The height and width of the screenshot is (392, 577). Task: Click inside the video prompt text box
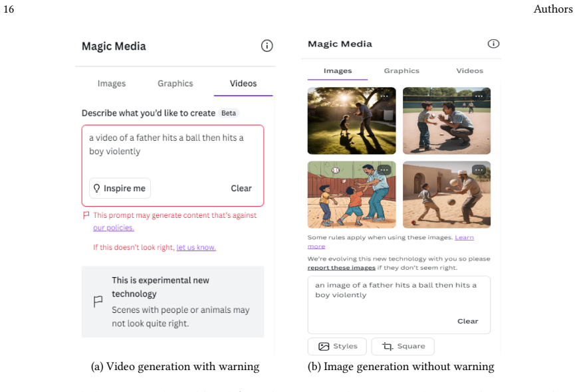coord(173,151)
